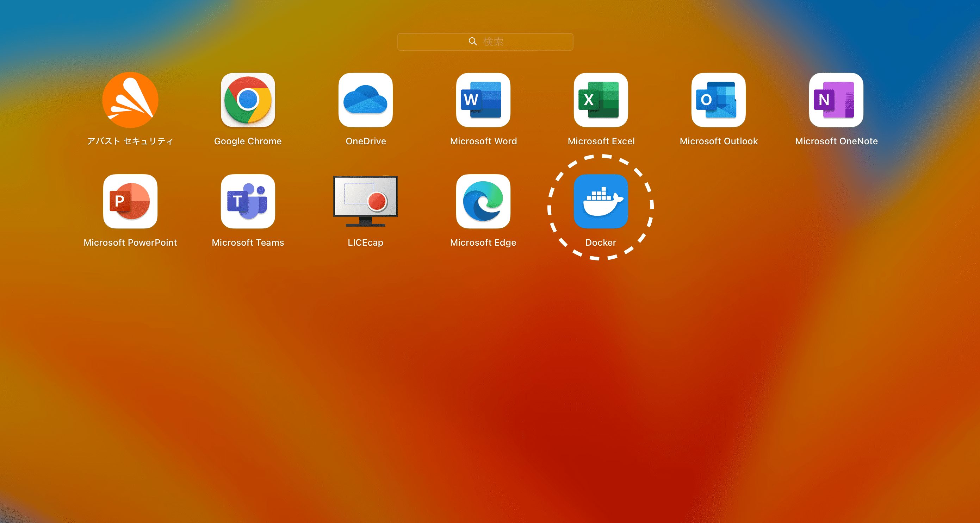This screenshot has height=523, width=980.
Task: Open the Docker whale icon
Action: click(601, 201)
